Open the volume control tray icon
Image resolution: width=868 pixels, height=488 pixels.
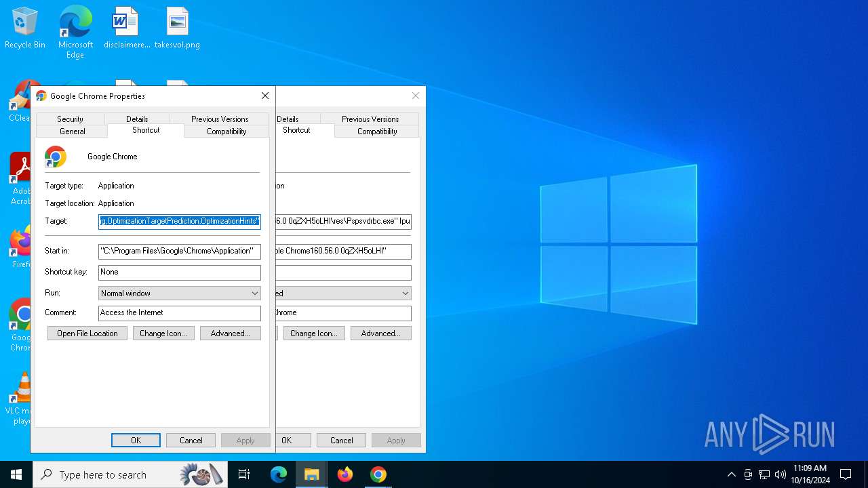tap(780, 474)
